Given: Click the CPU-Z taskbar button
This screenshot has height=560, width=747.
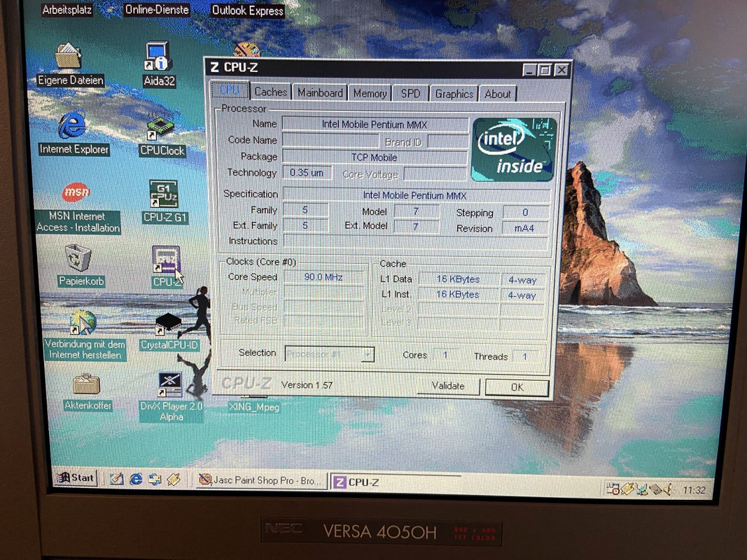Looking at the screenshot, I should 396,482.
